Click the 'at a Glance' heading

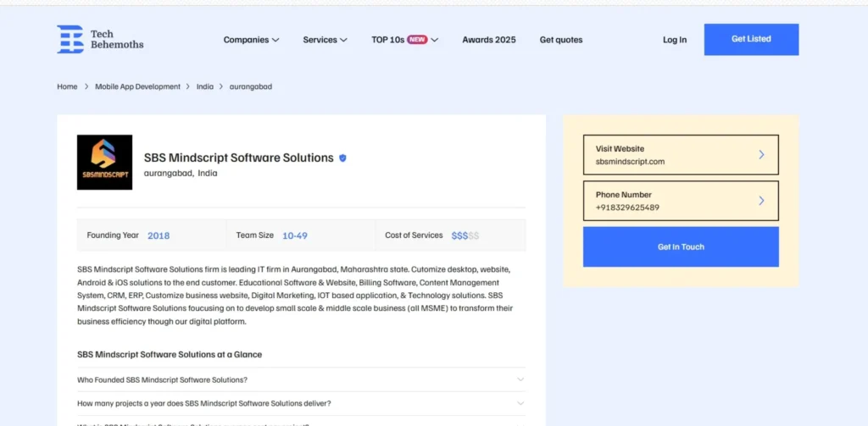coord(170,355)
